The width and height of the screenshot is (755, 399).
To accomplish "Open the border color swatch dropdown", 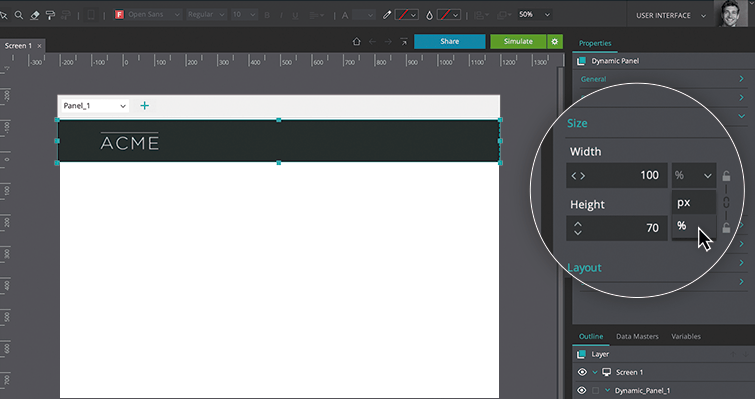I will point(406,15).
